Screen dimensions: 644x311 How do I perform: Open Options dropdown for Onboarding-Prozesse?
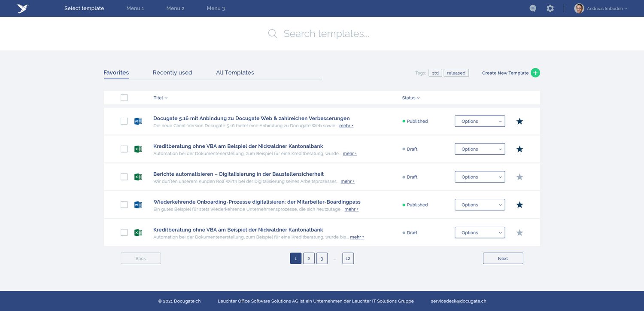(x=480, y=205)
